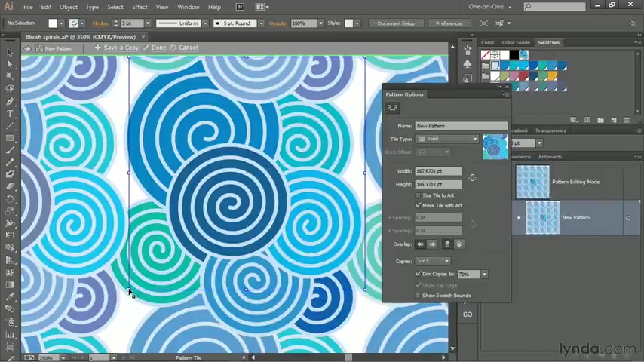644x362 pixels.
Task: Open the Brushes panel icon
Action: point(468,51)
